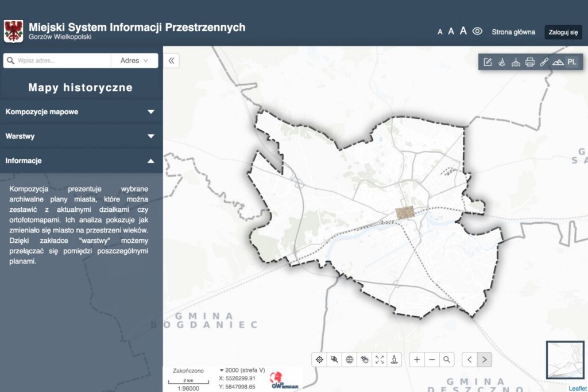Click the globe icon in the bottom toolbar
This screenshot has height=392, width=588.
point(350,359)
